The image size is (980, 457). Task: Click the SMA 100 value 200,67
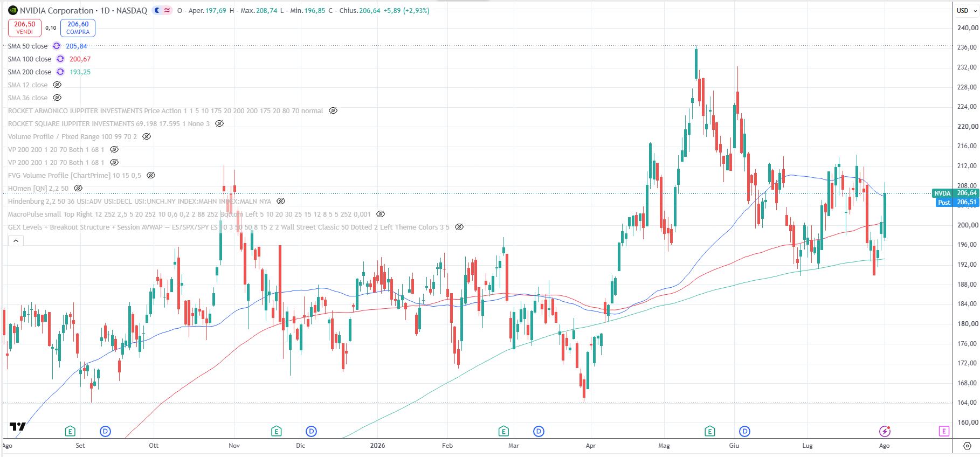pos(80,59)
